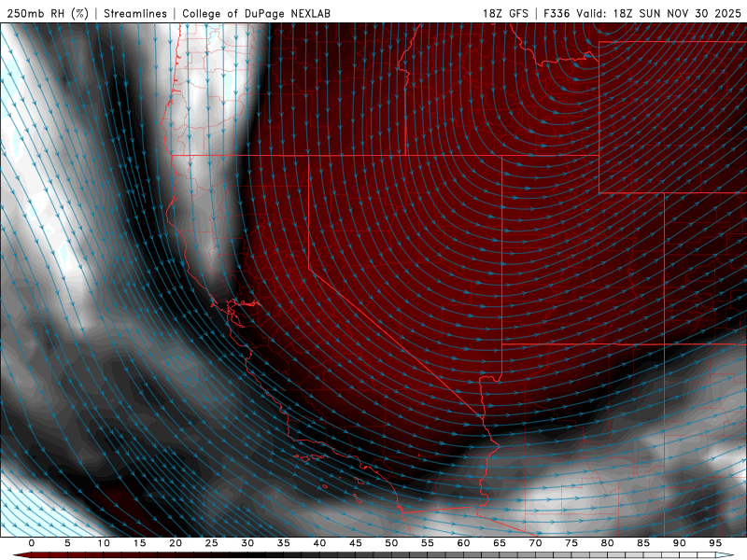Click the "90" colorbar scale label
The height and width of the screenshot is (560, 747).
pos(680,543)
